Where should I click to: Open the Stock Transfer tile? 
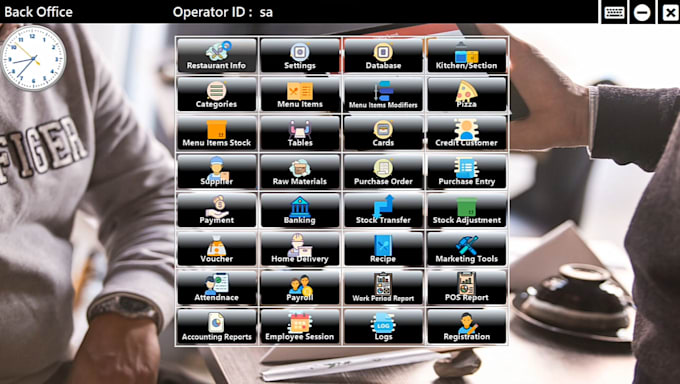(383, 210)
